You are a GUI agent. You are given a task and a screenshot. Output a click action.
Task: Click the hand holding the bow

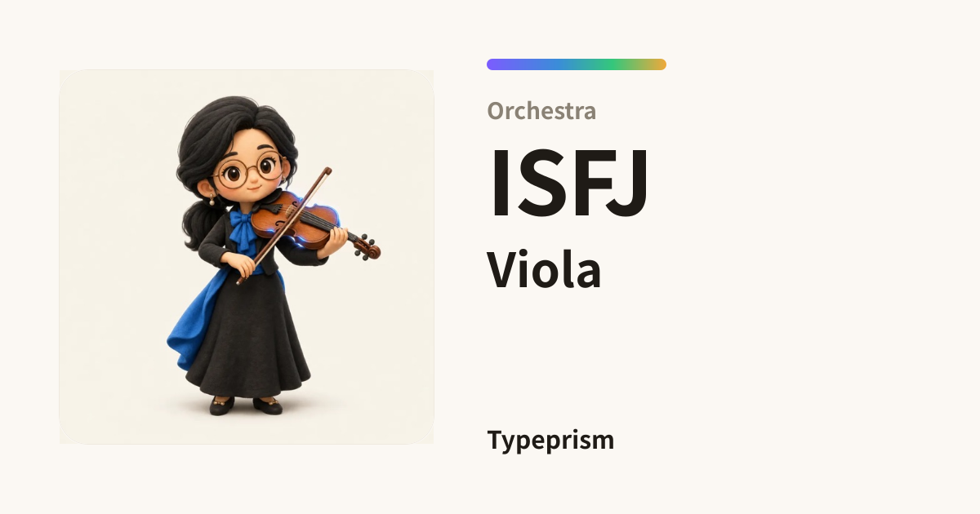[x=241, y=265]
